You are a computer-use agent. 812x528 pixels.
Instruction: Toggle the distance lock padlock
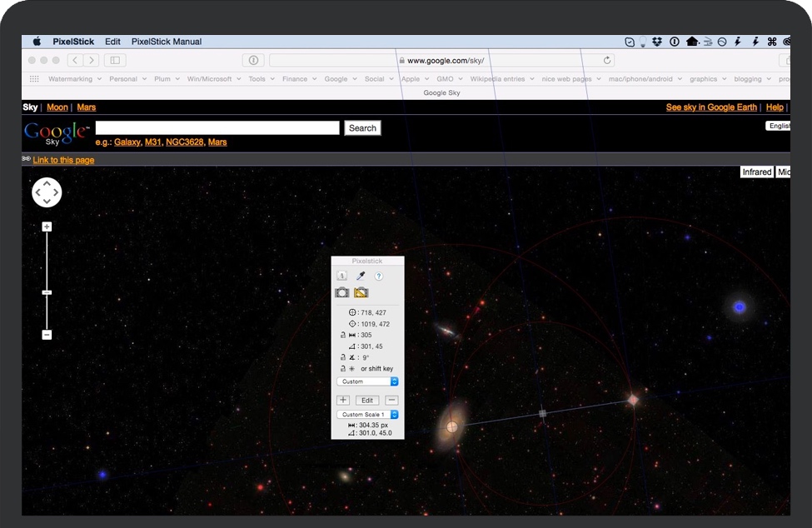coord(342,335)
